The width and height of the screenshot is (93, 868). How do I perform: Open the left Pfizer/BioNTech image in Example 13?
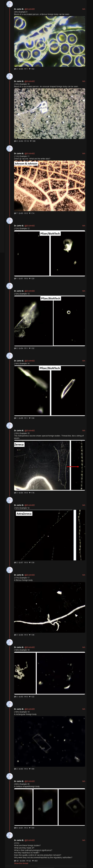[x=33, y=321]
